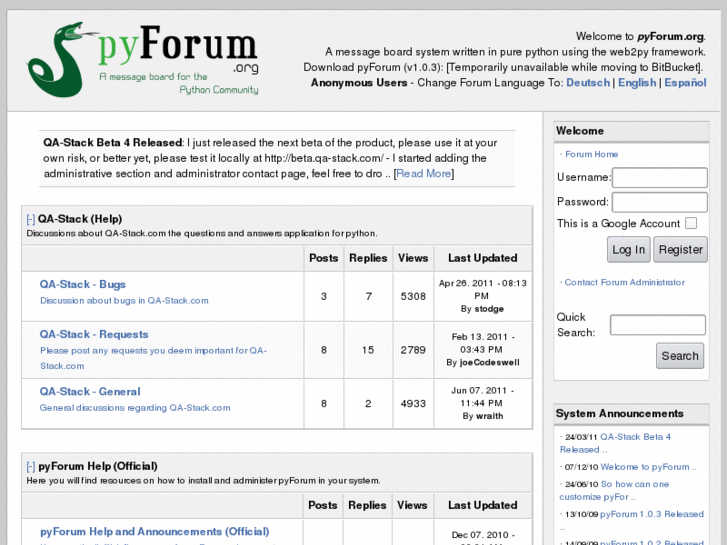The height and width of the screenshot is (545, 727).
Task: Click the Search button
Action: (x=680, y=356)
